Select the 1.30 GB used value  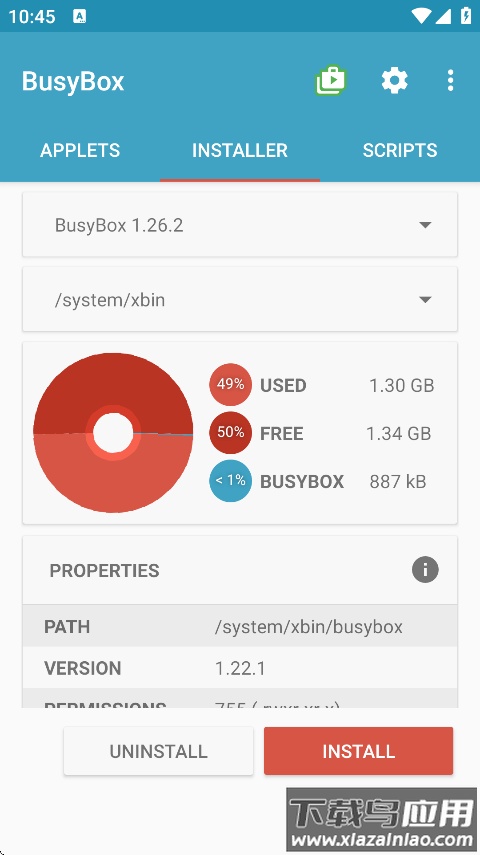[402, 386]
